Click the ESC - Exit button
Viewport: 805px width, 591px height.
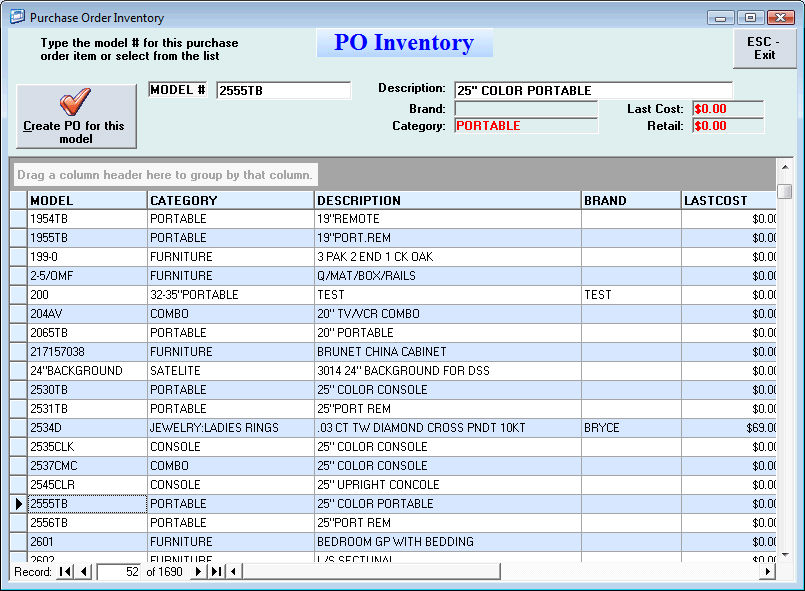764,48
